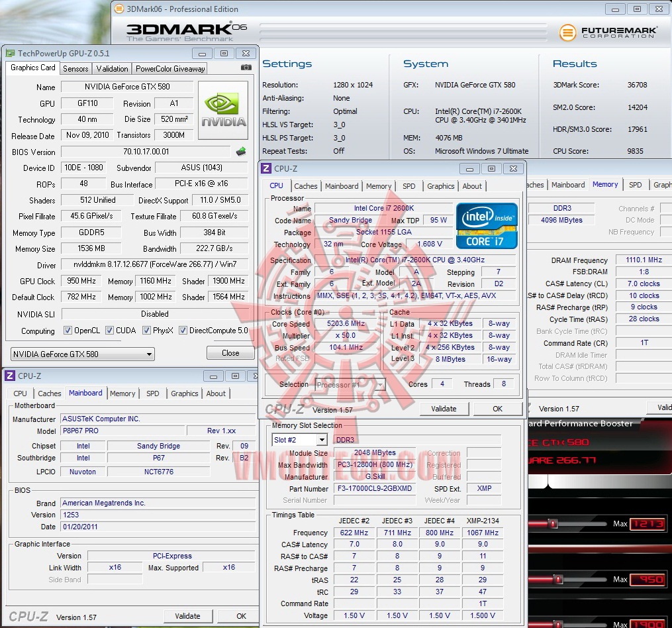This screenshot has width=672, height=628.
Task: Open the NVIDIA GeForce GTX 580 dropdown
Action: pyautogui.click(x=83, y=354)
